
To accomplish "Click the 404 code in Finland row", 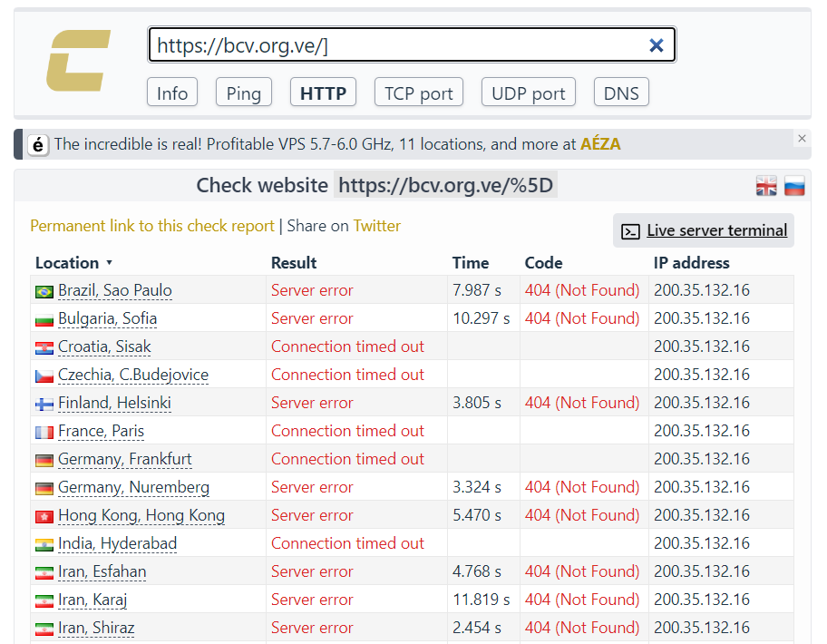I will tap(582, 403).
